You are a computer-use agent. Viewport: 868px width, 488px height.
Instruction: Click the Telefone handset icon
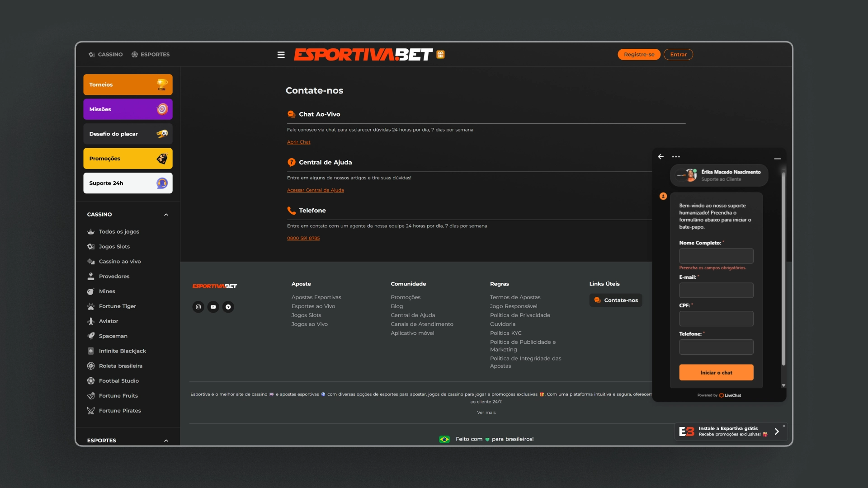(x=292, y=211)
